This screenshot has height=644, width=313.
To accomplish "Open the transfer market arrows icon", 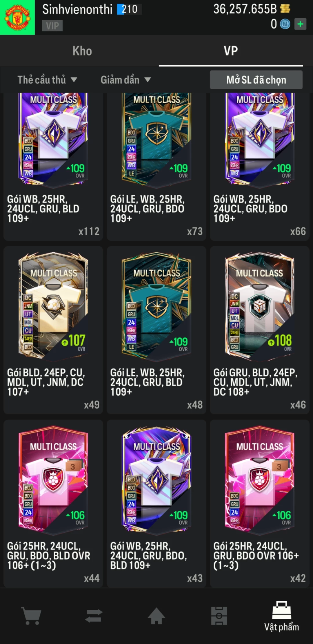I will [x=94, y=616].
